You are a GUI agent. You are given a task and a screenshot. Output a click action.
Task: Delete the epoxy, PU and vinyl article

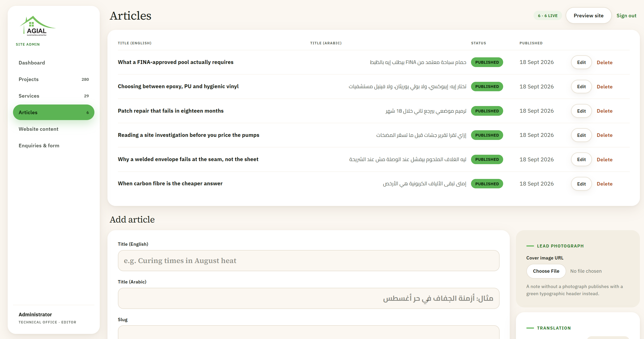(604, 87)
